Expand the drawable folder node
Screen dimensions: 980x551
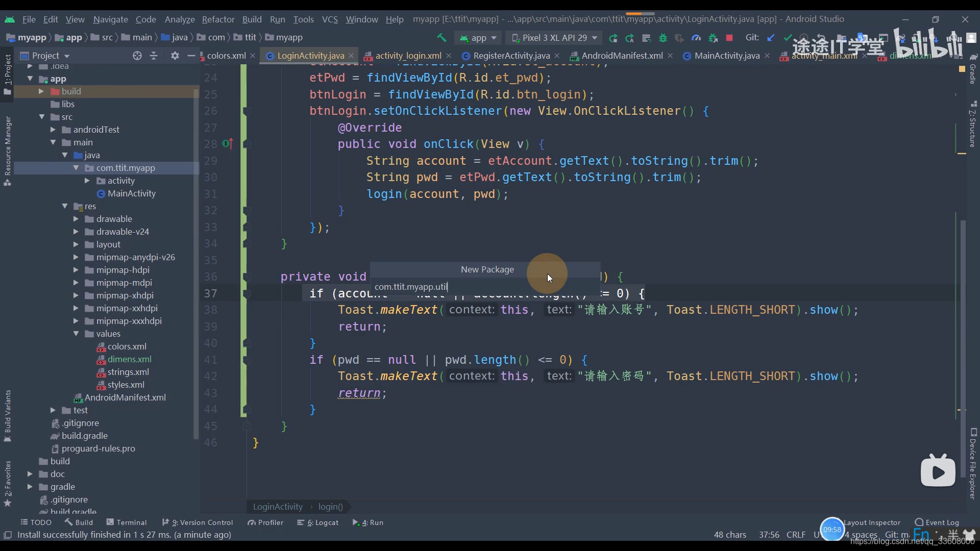(x=76, y=219)
